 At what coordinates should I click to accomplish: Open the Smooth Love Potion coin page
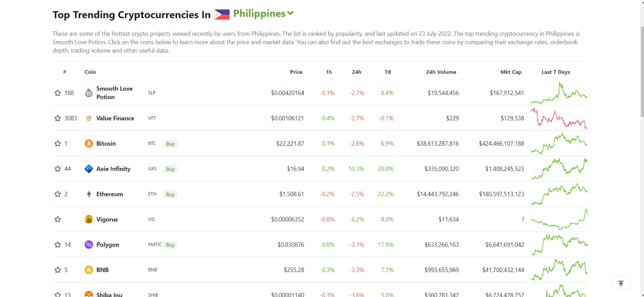click(x=114, y=93)
